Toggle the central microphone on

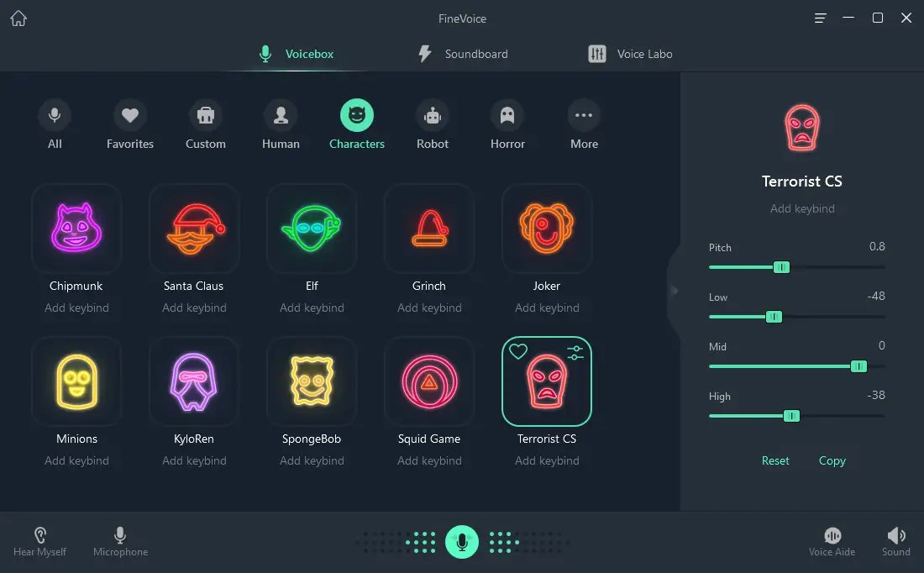[462, 542]
